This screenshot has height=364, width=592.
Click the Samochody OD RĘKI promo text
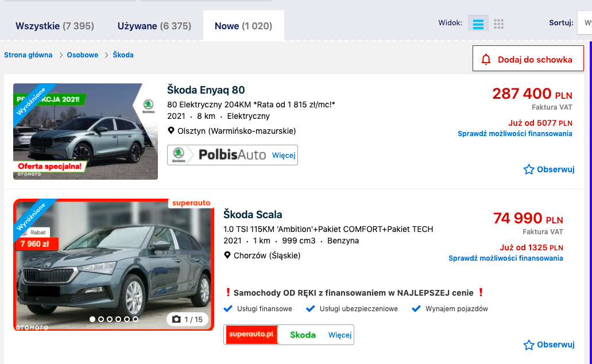[x=353, y=293]
